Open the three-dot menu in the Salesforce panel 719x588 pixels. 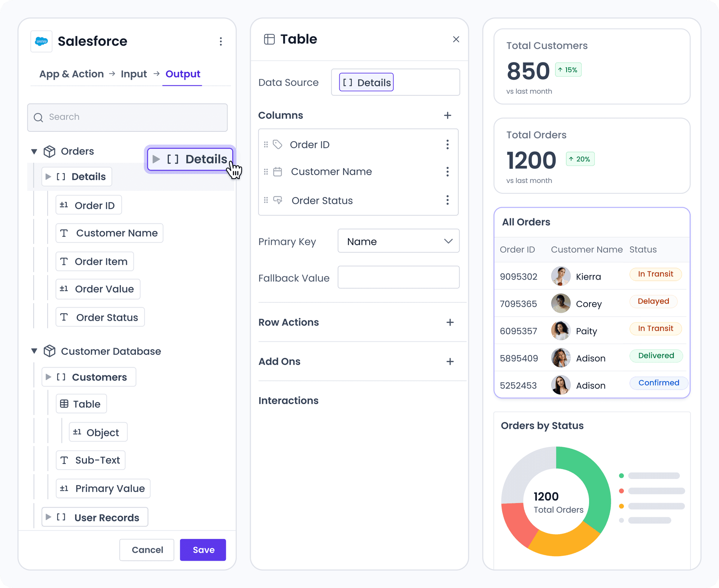221,42
